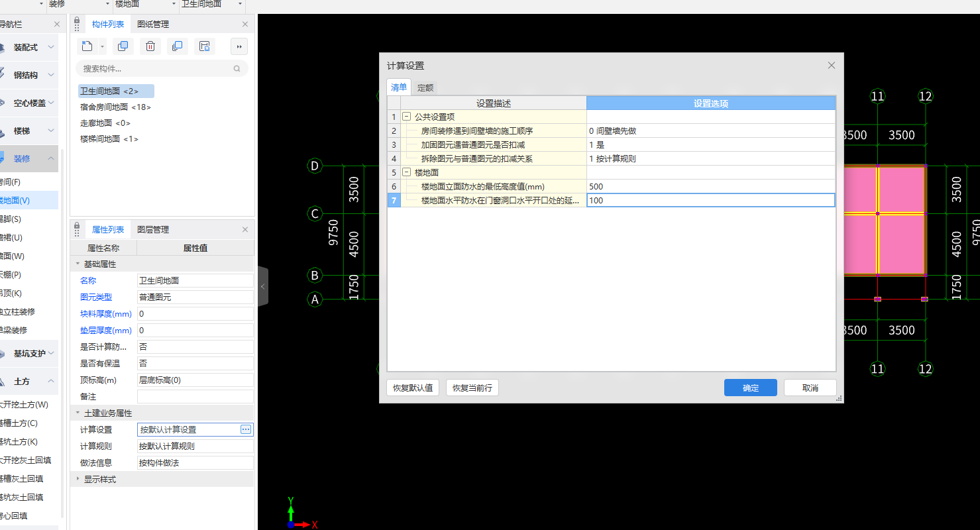
Task: Close the component list panel
Action: click(x=245, y=24)
